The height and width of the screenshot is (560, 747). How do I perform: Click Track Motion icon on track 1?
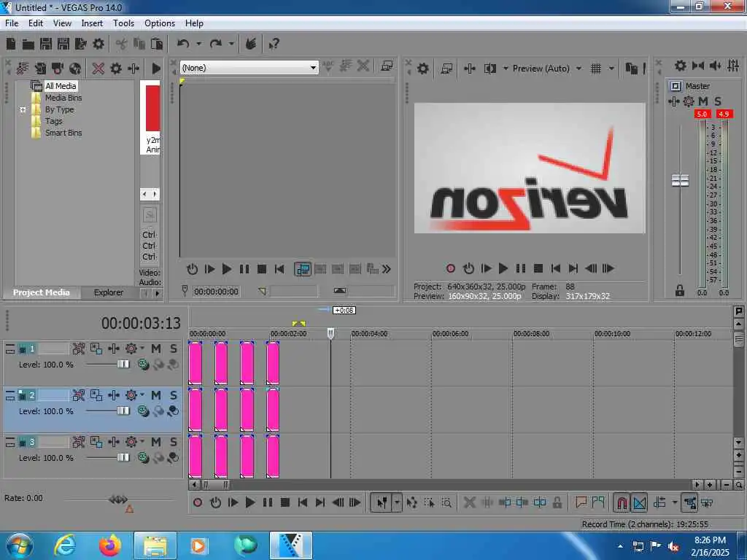(x=78, y=349)
